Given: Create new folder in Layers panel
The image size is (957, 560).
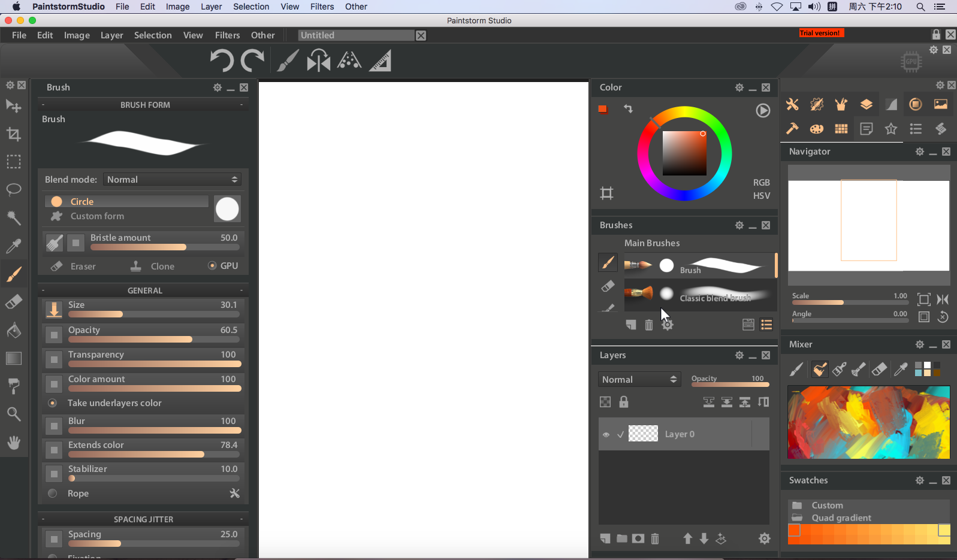Looking at the screenshot, I should pos(621,538).
